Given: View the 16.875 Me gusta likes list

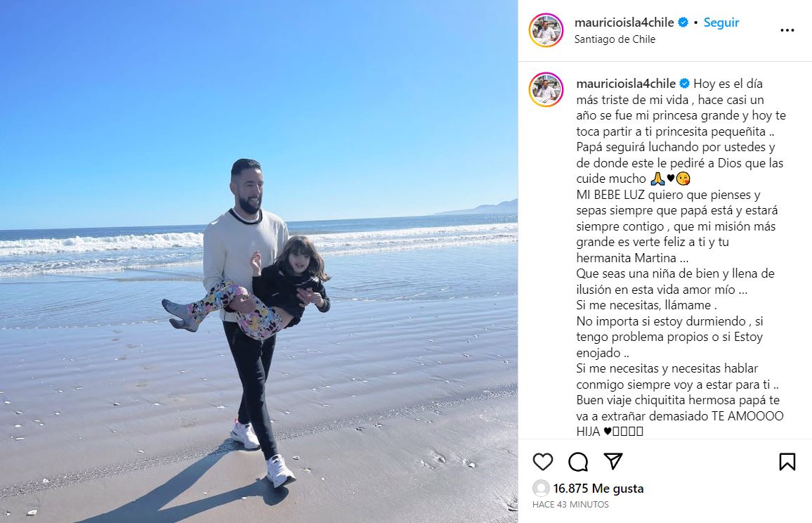Looking at the screenshot, I should click(598, 489).
